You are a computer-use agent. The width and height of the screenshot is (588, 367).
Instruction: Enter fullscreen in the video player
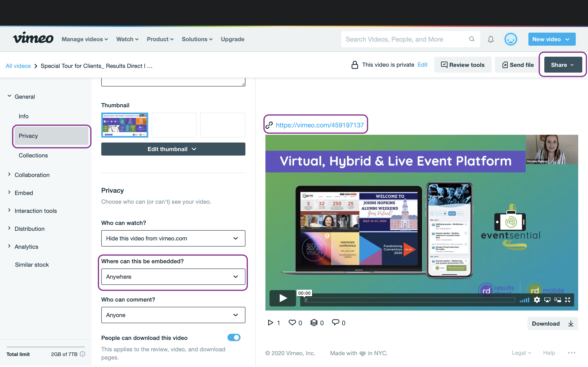coord(568,300)
